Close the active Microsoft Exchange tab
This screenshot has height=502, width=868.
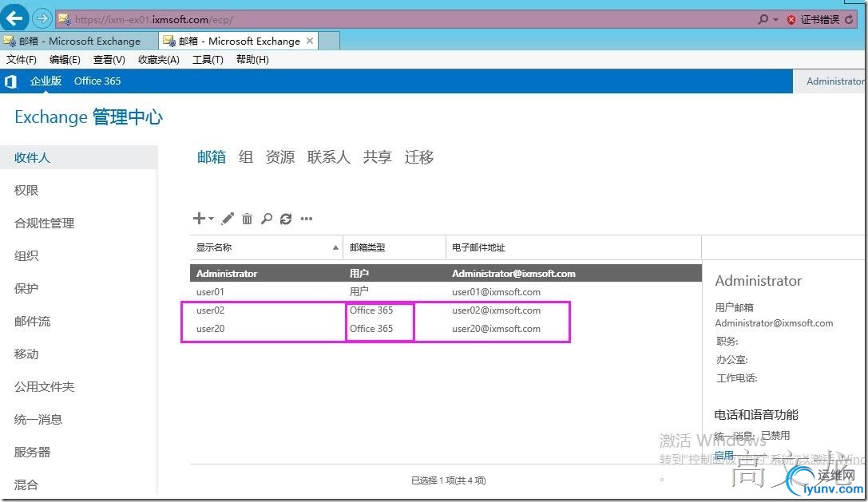click(x=310, y=41)
